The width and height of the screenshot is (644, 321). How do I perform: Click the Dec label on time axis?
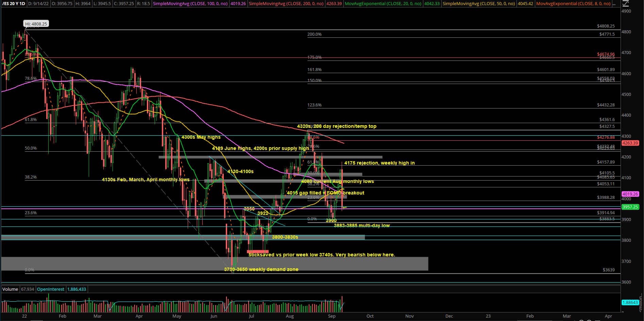[449, 316]
